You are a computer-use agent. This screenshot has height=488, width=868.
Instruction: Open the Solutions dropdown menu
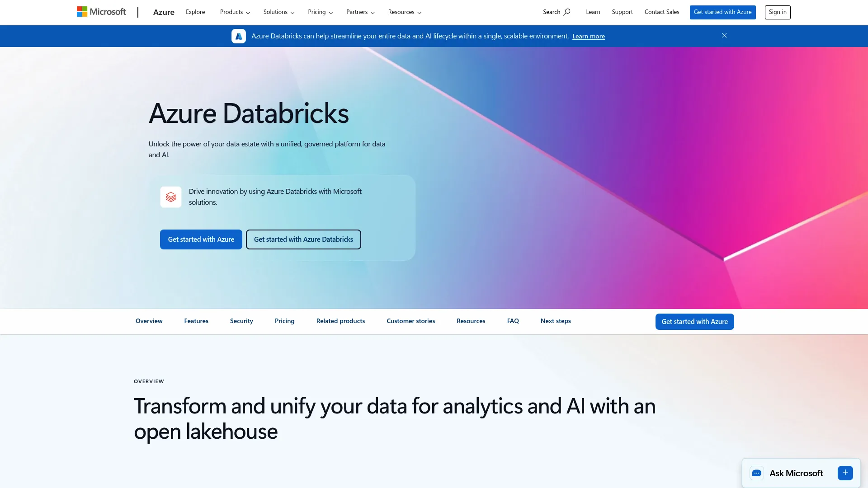click(x=279, y=12)
